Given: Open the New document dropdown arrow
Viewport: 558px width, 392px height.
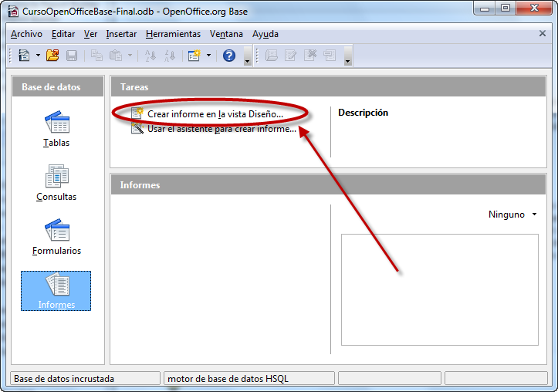Looking at the screenshot, I should coord(38,56).
